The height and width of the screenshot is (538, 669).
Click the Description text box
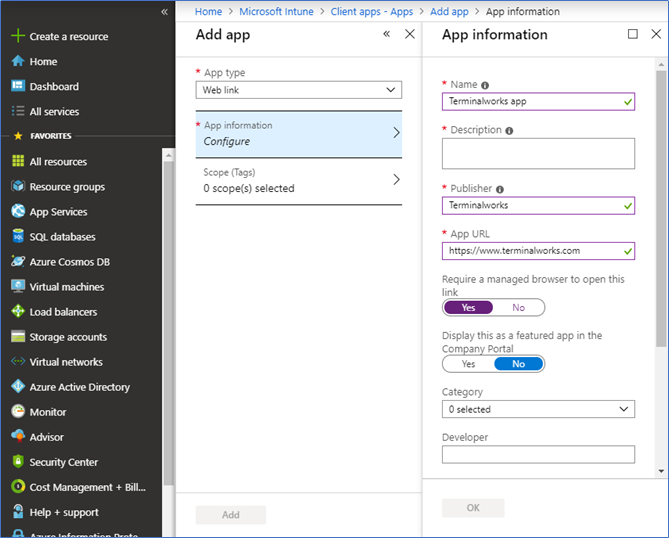point(538,153)
